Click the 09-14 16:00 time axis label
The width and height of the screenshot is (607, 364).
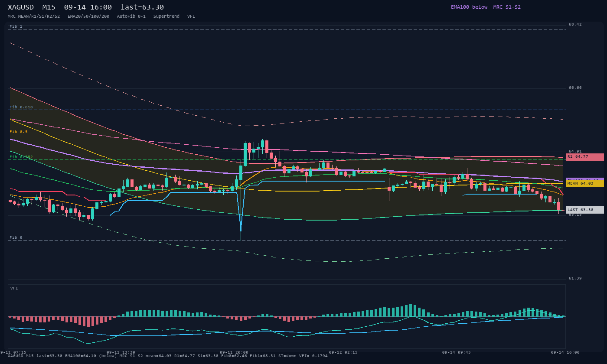tap(565, 352)
